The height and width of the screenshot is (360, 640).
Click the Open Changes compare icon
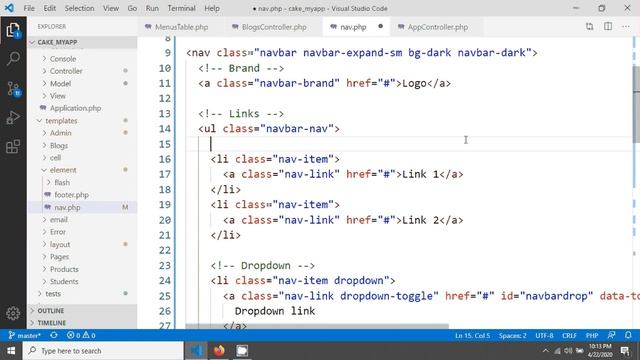click(x=589, y=27)
